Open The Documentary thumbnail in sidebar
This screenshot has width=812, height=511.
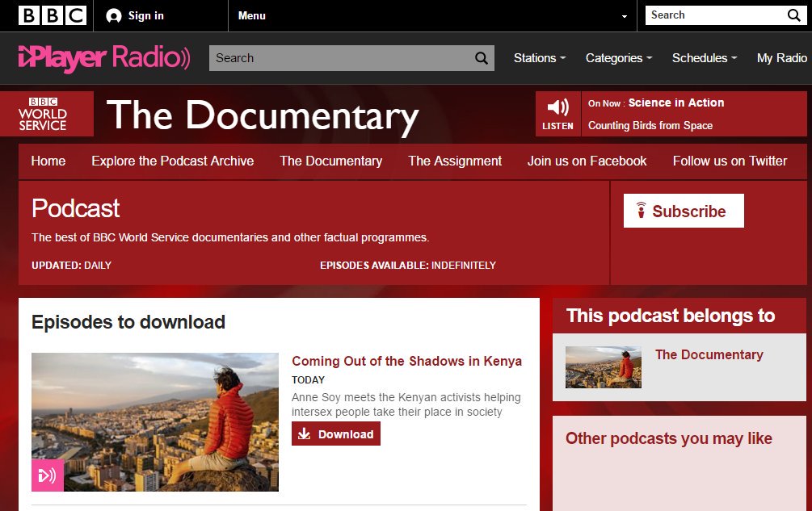(x=604, y=367)
